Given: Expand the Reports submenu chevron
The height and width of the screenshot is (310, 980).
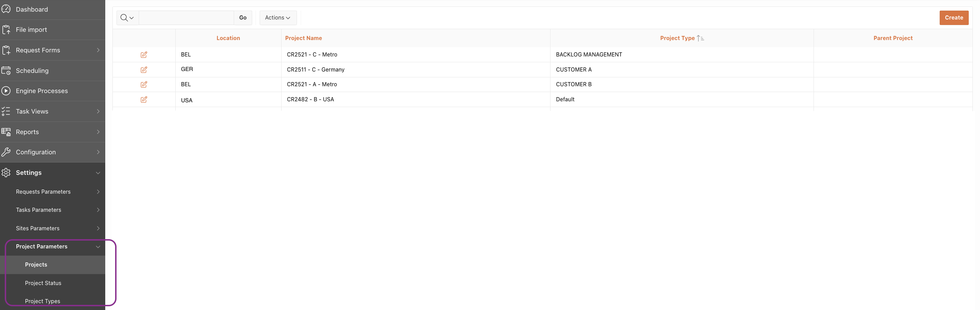Looking at the screenshot, I should 98,132.
